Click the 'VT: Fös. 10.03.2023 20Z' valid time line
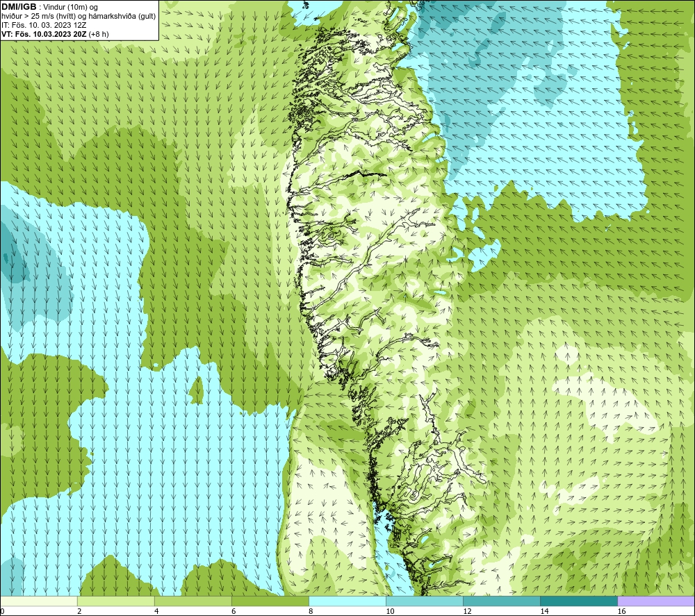The height and width of the screenshot is (616, 695). coord(55,34)
